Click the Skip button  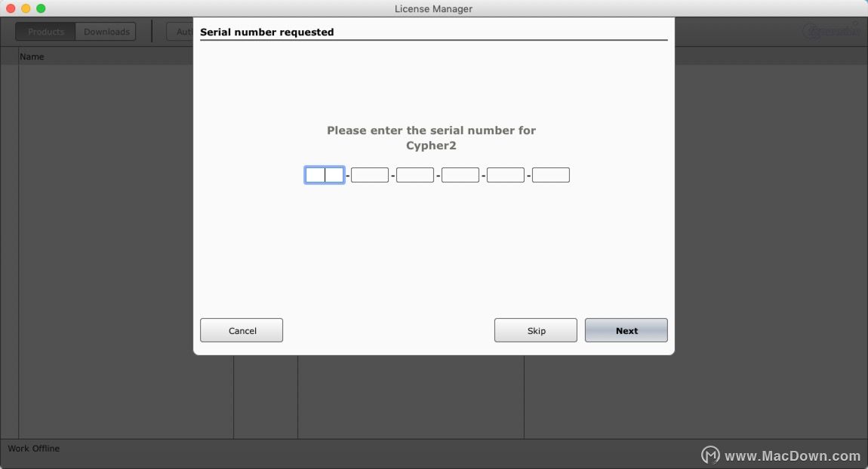[x=535, y=330]
